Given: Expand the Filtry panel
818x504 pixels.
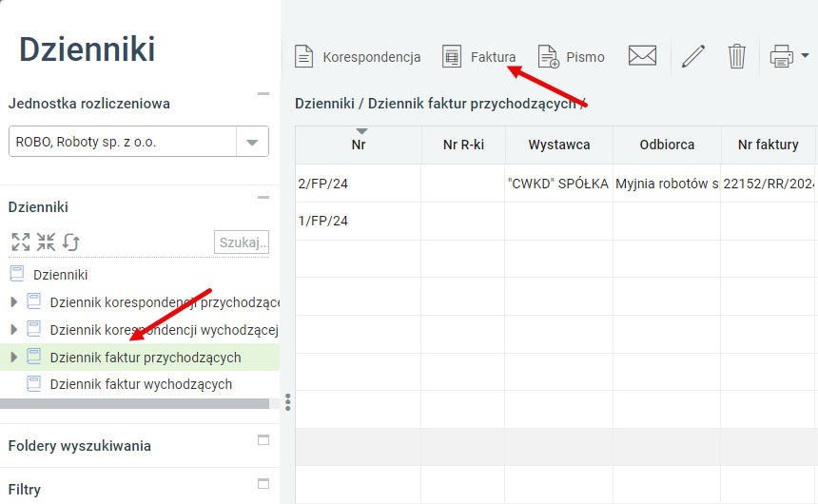Looking at the screenshot, I should (x=263, y=484).
